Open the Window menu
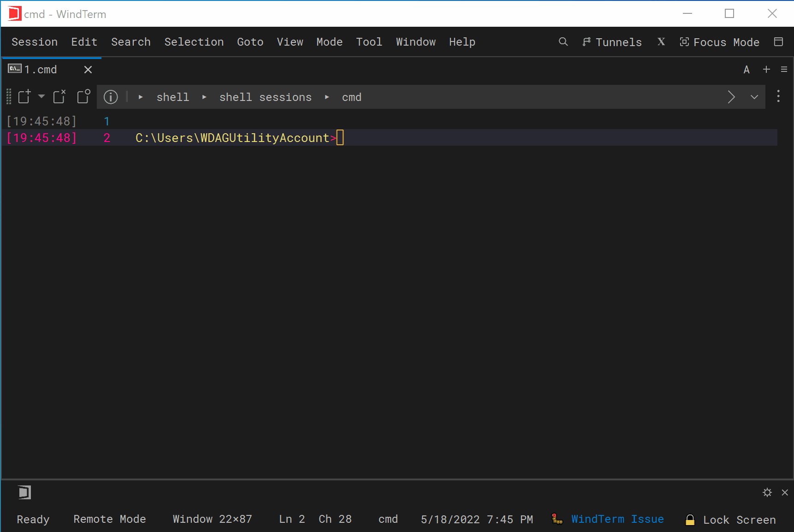Image resolution: width=794 pixels, height=532 pixels. [x=416, y=42]
